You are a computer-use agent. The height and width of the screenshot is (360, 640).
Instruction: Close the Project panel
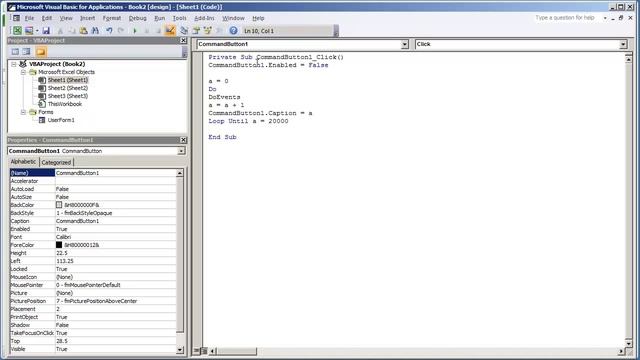(183, 40)
